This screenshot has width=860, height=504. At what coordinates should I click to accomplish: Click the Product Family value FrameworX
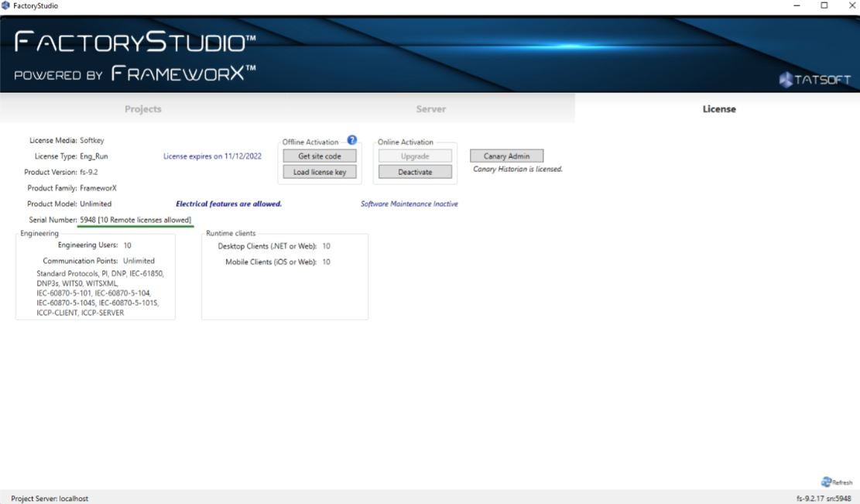tap(98, 188)
